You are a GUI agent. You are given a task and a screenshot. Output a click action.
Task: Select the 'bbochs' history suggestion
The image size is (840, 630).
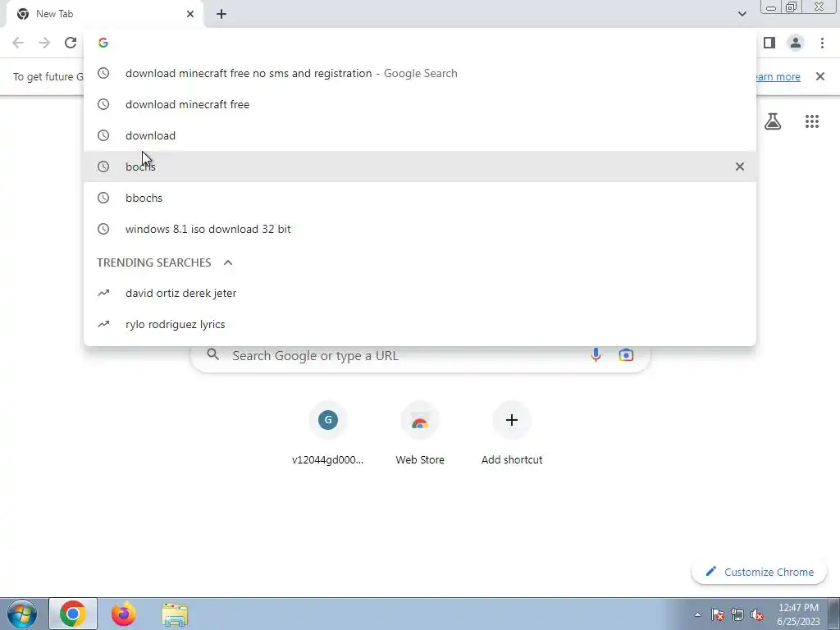coord(420,198)
